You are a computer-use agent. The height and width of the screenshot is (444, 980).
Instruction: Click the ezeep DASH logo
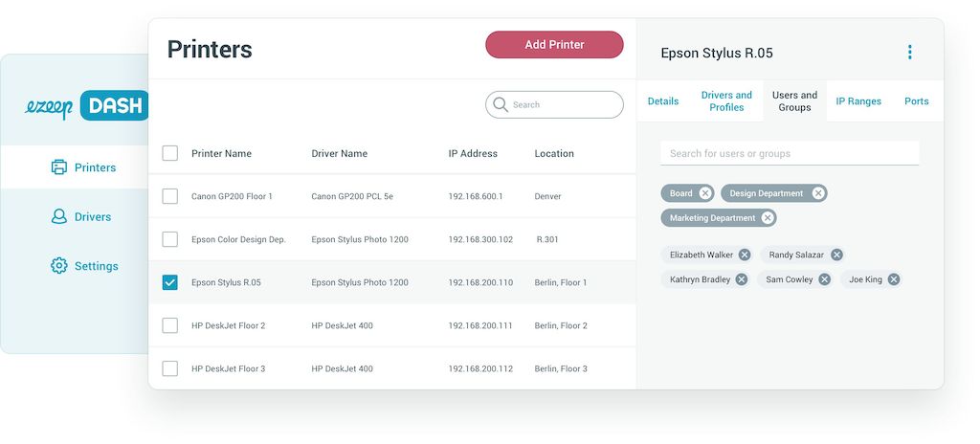point(87,106)
